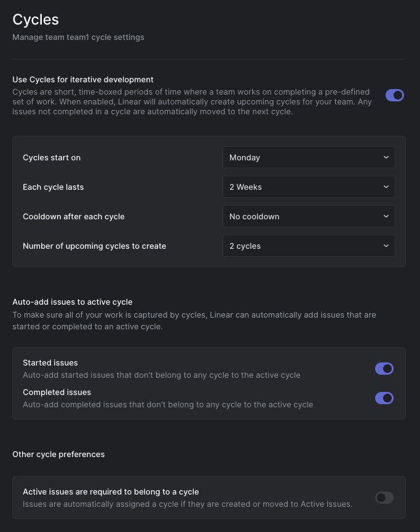Click the Completed issues label

pos(57,393)
